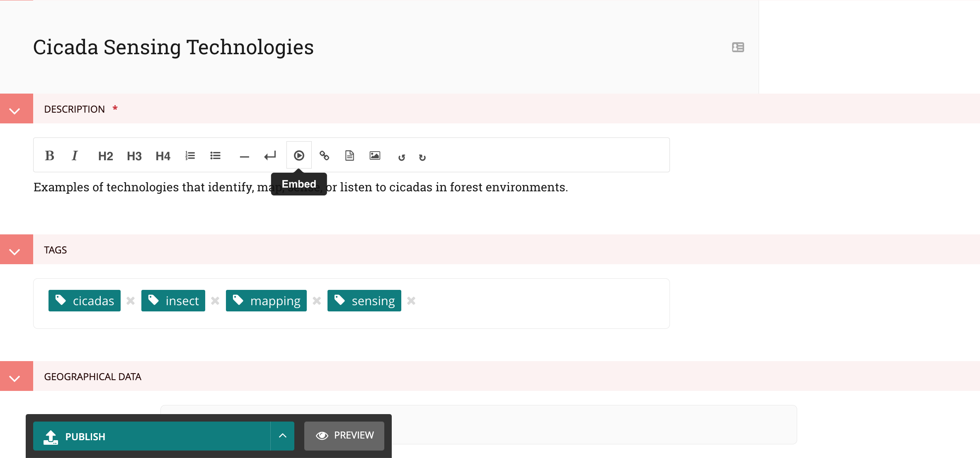This screenshot has height=458, width=980.
Task: Click the Embed media icon
Action: [299, 156]
